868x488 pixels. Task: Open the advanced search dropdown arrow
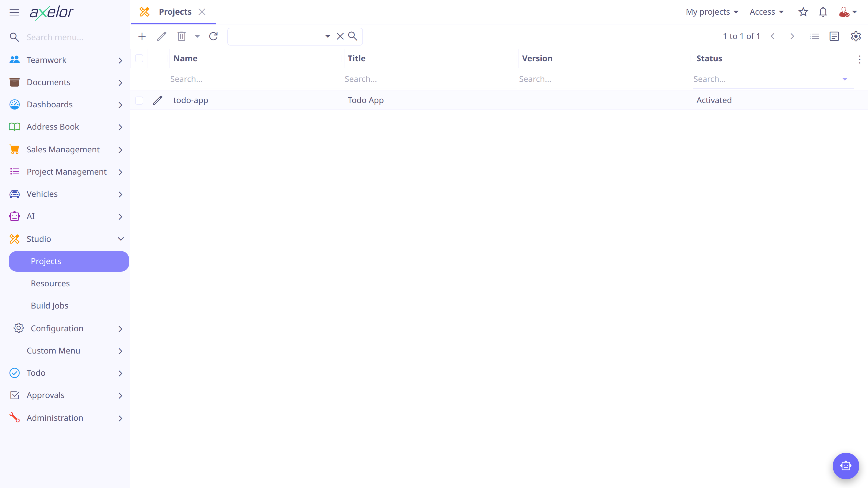click(x=327, y=36)
